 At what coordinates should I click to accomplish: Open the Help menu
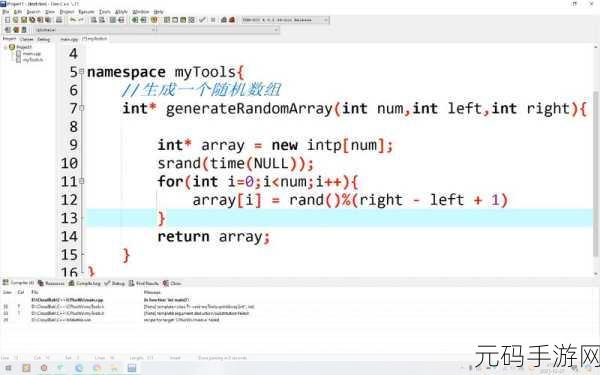point(158,12)
